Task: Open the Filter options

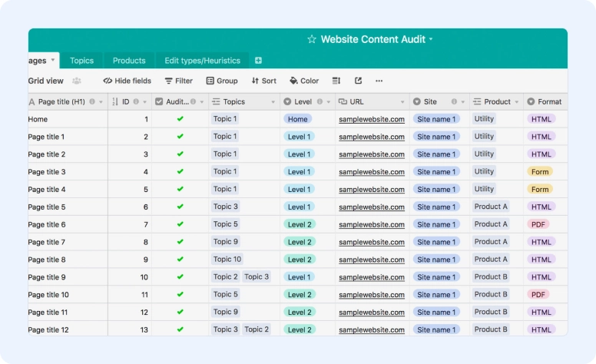Action: coord(178,81)
